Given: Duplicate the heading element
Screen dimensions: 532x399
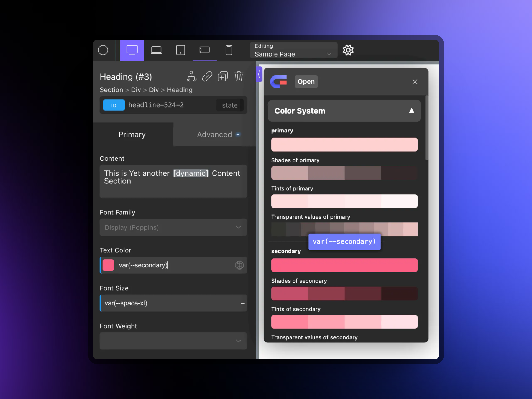Looking at the screenshot, I should 223,76.
